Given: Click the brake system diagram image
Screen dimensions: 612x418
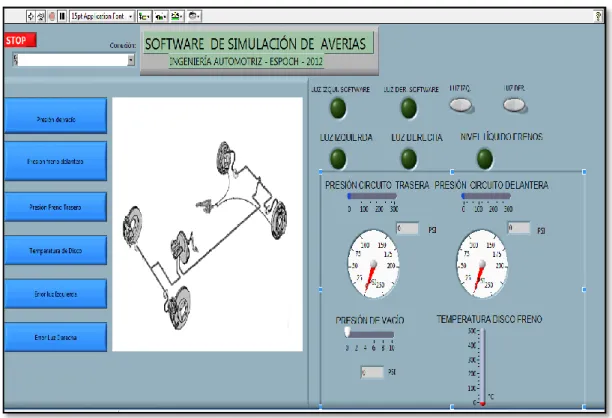Looking at the screenshot, I should point(207,224).
